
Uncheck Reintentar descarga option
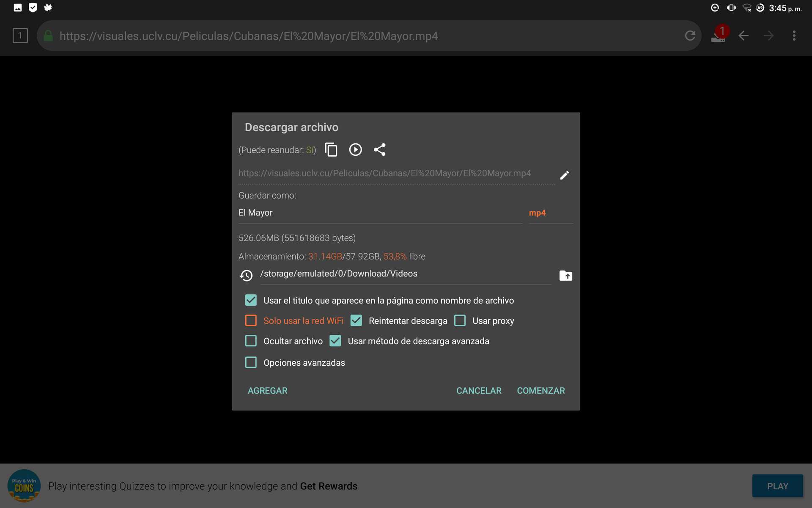356,320
